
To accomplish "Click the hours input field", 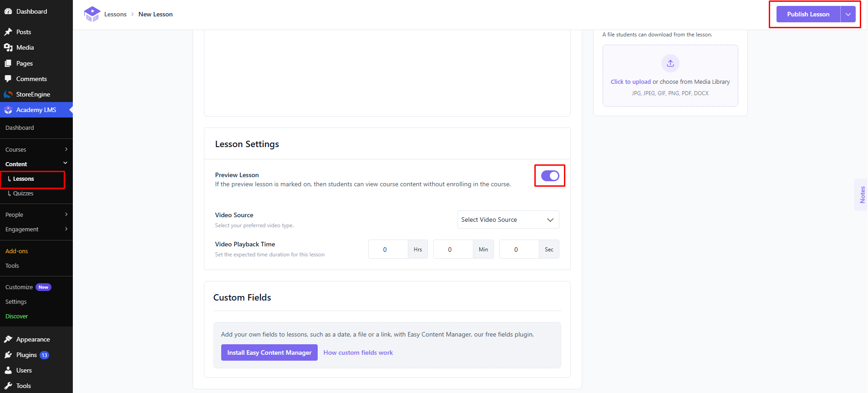I will (x=388, y=249).
